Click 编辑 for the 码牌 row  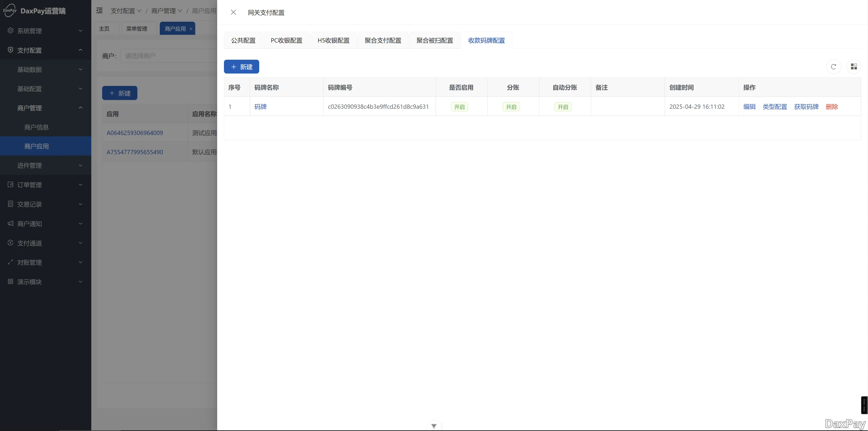pyautogui.click(x=749, y=107)
